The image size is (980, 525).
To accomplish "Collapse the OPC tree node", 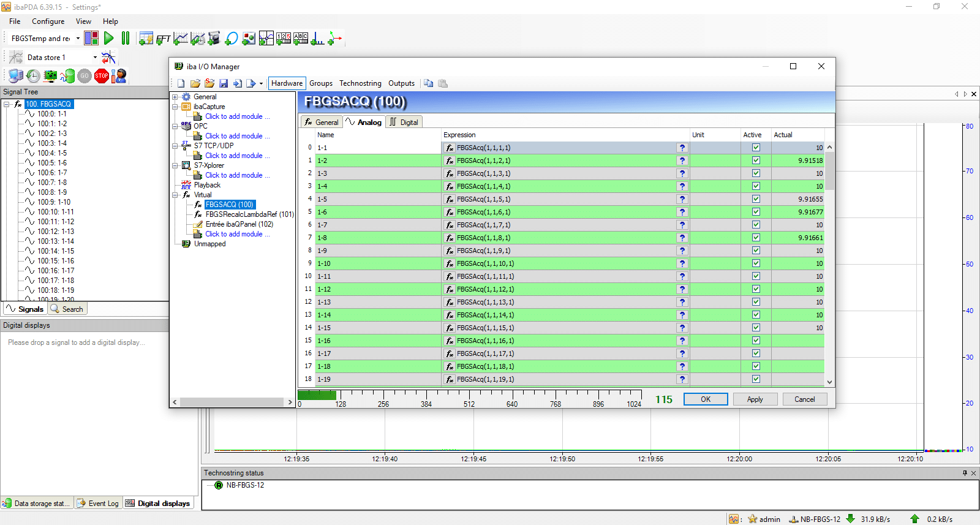I will [x=175, y=126].
